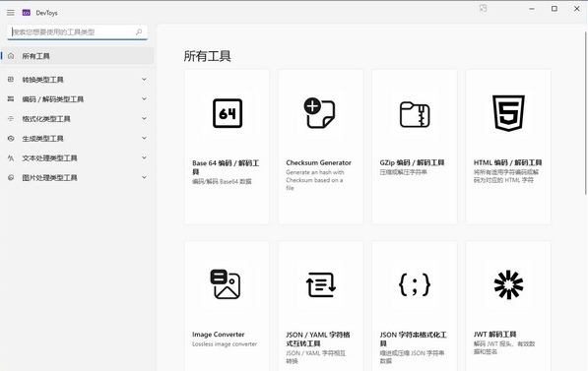Click the home icon beside 所有工具
Image resolution: width=588 pixels, height=371 pixels.
(11, 56)
